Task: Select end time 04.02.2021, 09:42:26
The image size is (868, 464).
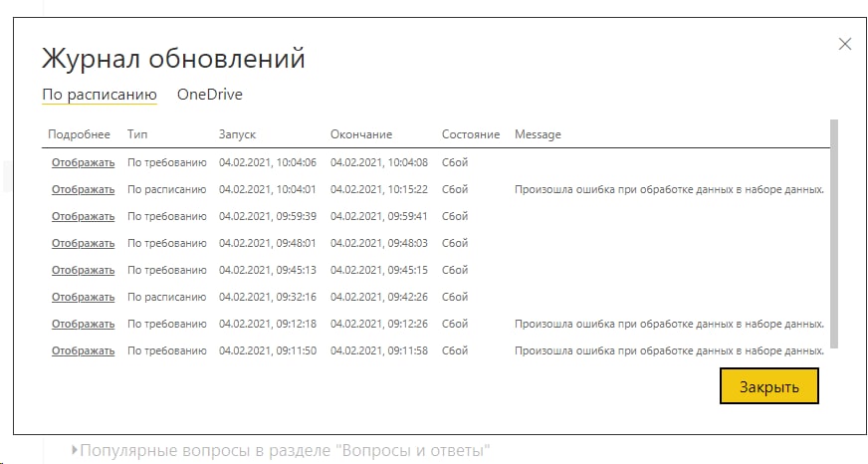Action: pyautogui.click(x=379, y=297)
